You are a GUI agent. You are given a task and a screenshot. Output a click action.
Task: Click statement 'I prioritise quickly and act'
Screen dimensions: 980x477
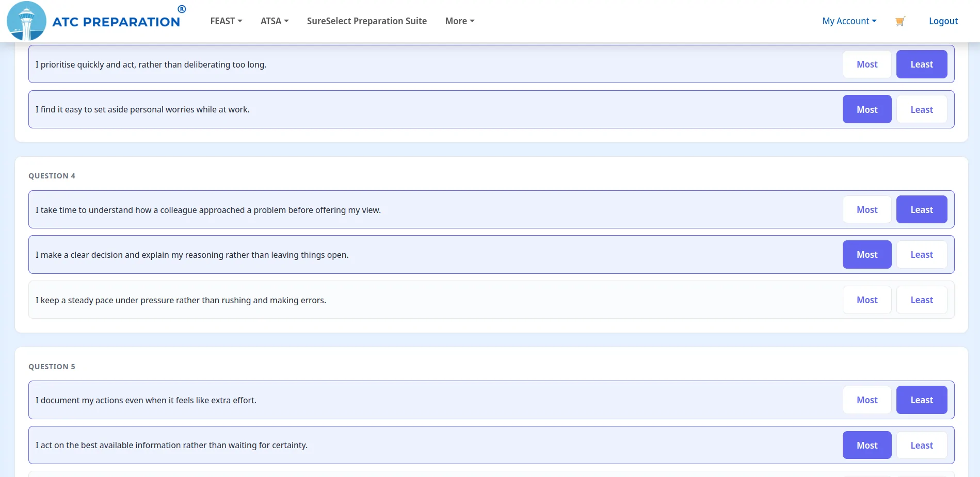coord(151,64)
